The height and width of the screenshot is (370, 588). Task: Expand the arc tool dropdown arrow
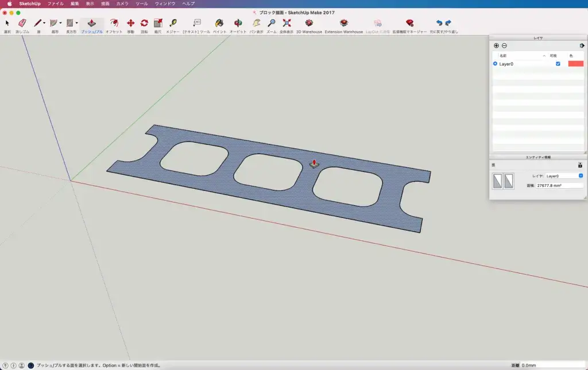(x=60, y=23)
